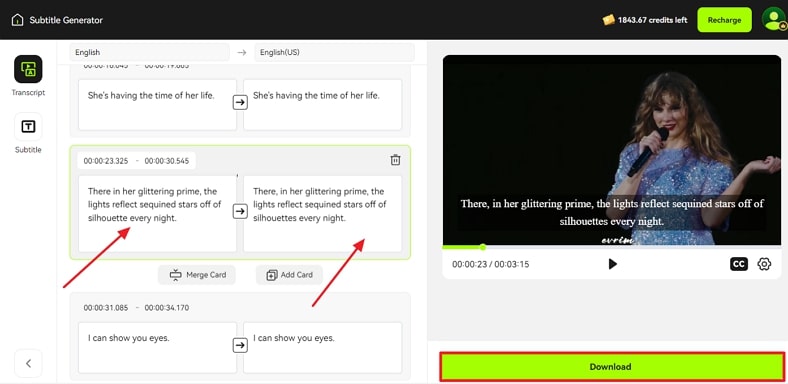Edit source text 'I can show you eyes.'

[157, 348]
